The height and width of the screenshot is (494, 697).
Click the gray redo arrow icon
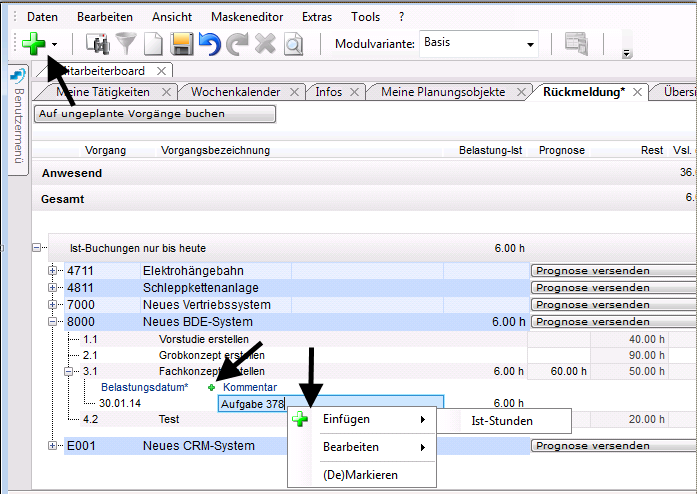point(237,44)
